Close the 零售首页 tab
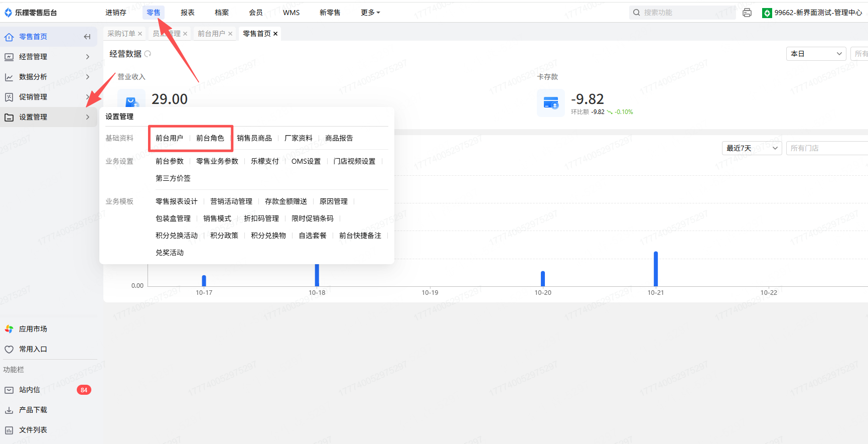 click(x=275, y=34)
